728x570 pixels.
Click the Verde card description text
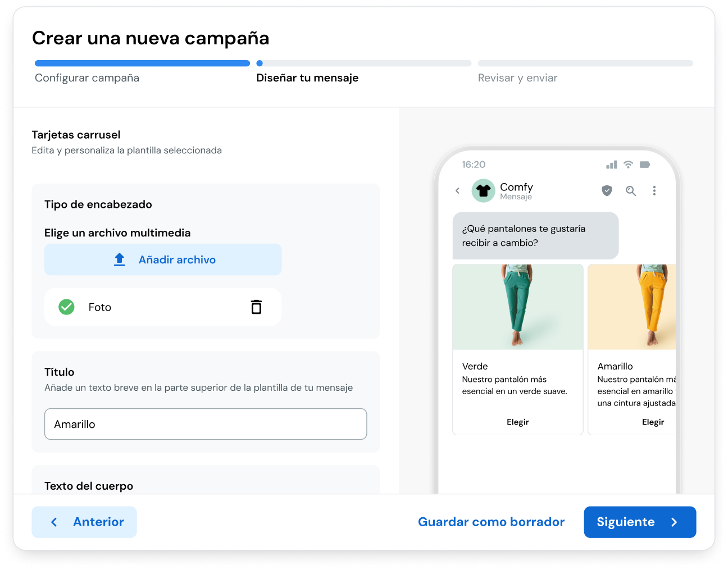coord(515,385)
